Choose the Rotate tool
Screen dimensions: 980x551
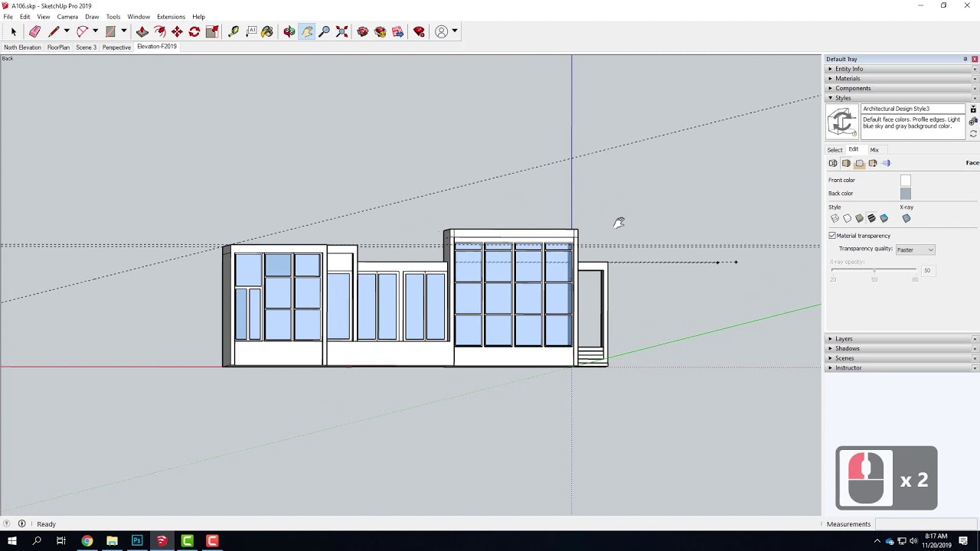point(194,31)
